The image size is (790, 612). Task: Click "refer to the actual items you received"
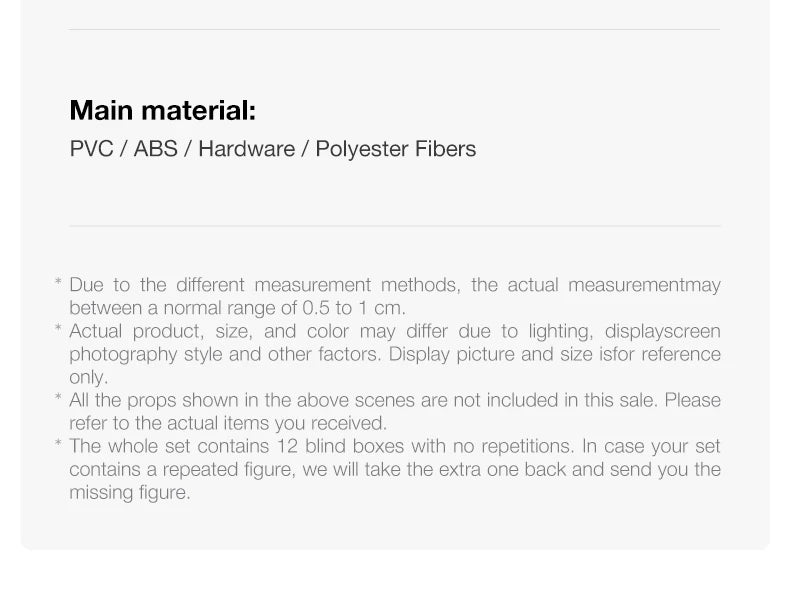(227, 423)
